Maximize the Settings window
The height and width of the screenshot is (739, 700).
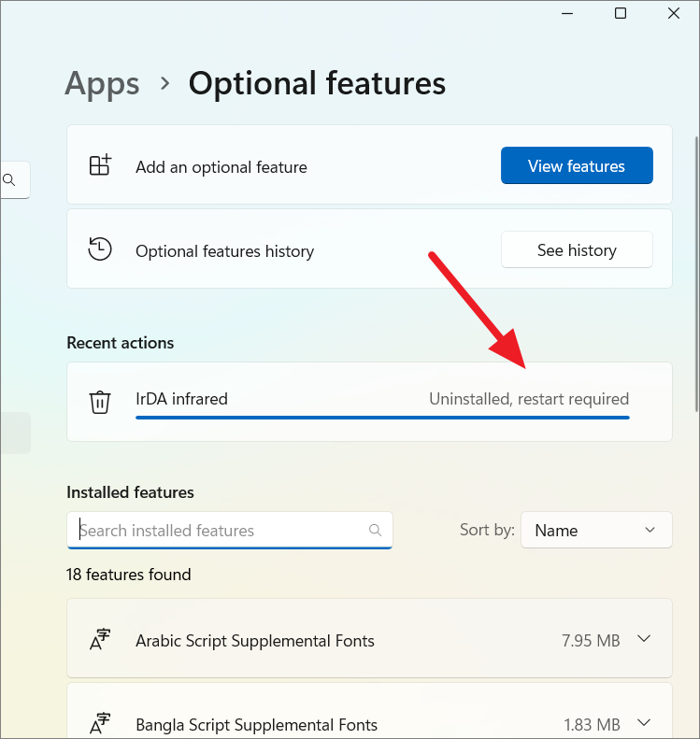click(x=621, y=13)
